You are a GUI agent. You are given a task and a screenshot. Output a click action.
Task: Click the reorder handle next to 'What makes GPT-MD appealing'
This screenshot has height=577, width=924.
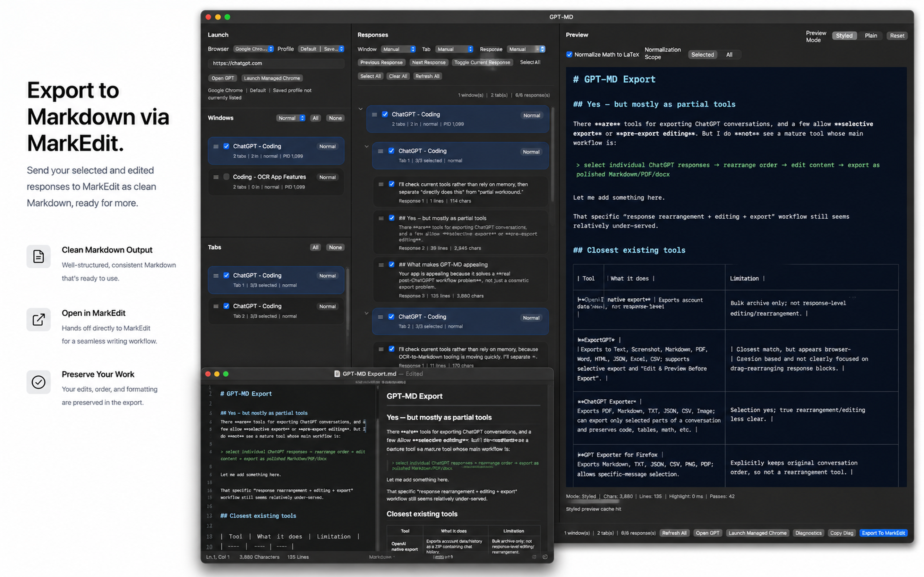(381, 264)
